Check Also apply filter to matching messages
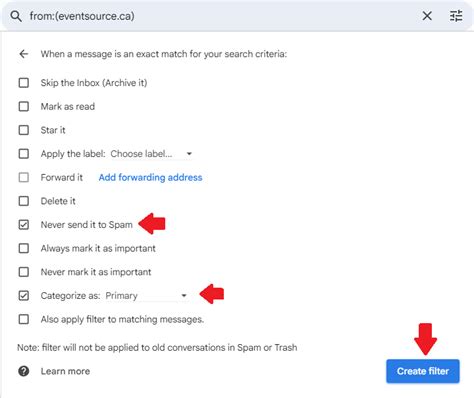 (x=24, y=319)
